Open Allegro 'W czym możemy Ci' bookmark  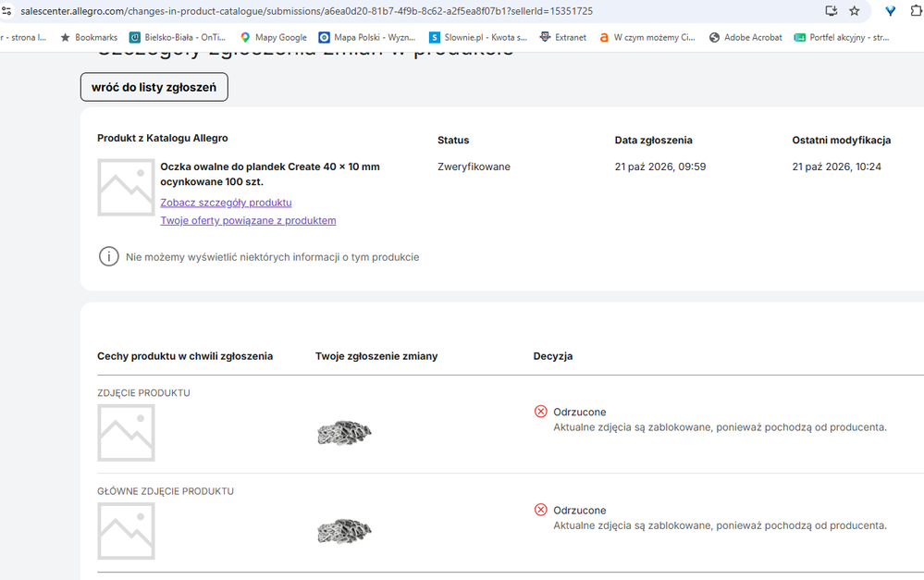pos(647,37)
